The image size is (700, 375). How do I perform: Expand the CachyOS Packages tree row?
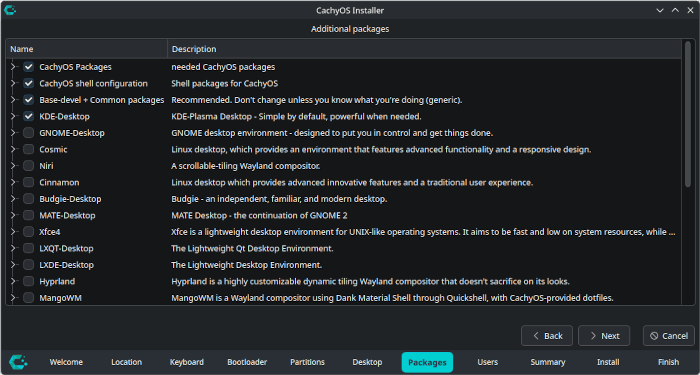(12, 67)
